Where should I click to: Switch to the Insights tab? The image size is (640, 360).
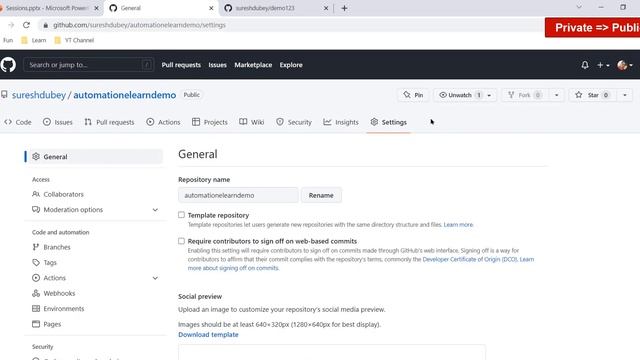click(341, 122)
